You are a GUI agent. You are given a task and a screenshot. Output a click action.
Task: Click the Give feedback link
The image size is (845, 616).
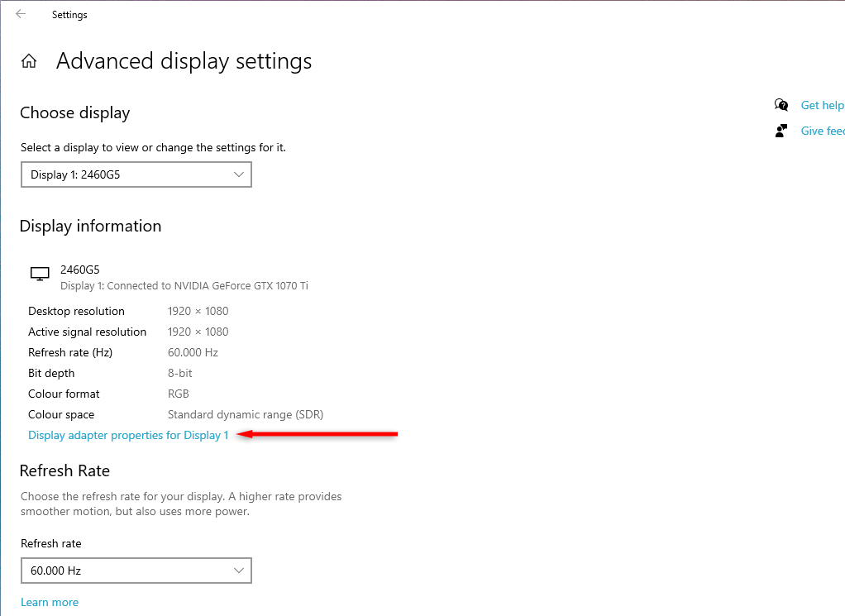822,131
